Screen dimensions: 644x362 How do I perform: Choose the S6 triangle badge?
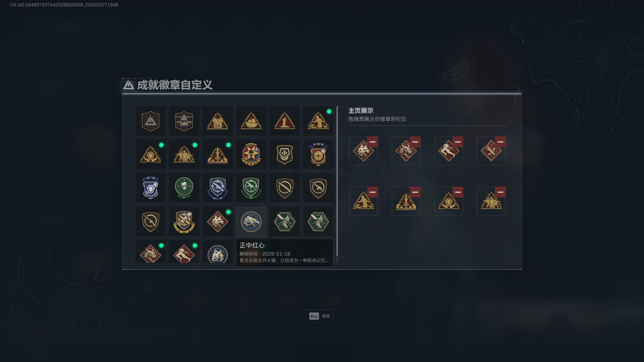pyautogui.click(x=217, y=121)
